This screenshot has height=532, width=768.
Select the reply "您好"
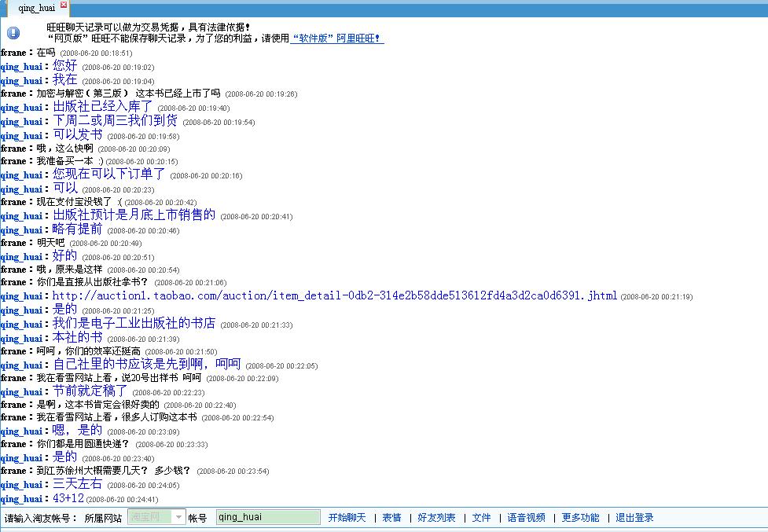click(64, 65)
